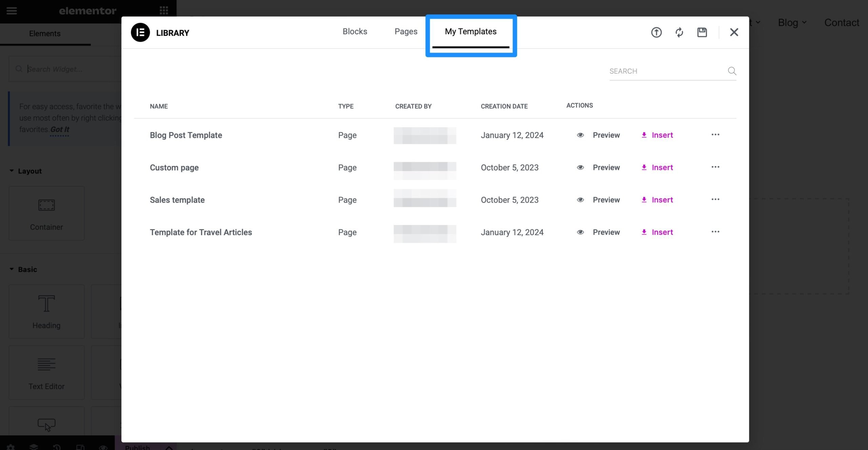Viewport: 868px width, 450px height.
Task: Open Elementor hamburger menu
Action: (x=11, y=11)
